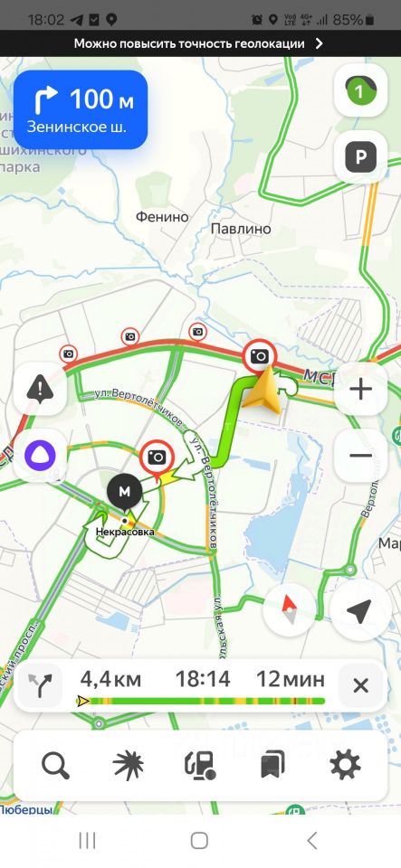The height and width of the screenshot is (868, 401).
Task: Tap the gas station refuel icon
Action: click(x=200, y=765)
